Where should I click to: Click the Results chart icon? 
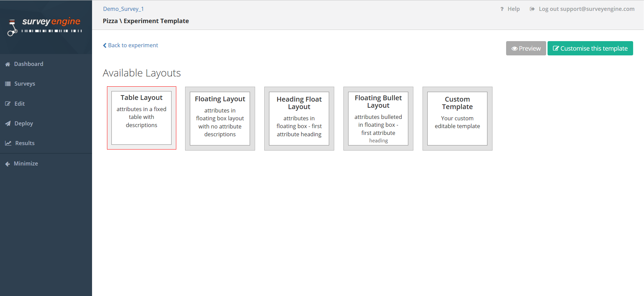click(8, 143)
